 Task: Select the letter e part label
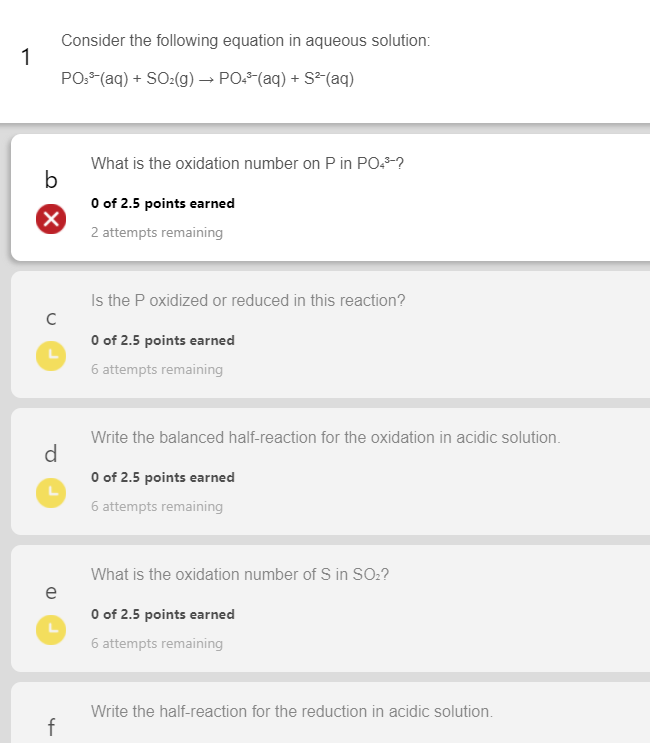(51, 592)
